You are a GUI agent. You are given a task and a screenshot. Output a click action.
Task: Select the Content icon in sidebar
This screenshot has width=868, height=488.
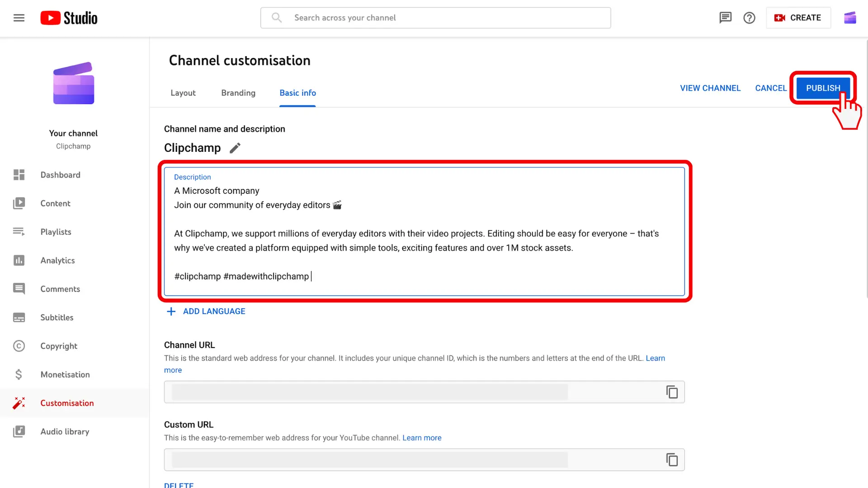19,203
